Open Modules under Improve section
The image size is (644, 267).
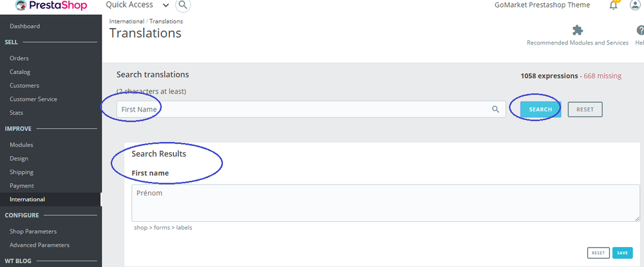click(x=21, y=145)
